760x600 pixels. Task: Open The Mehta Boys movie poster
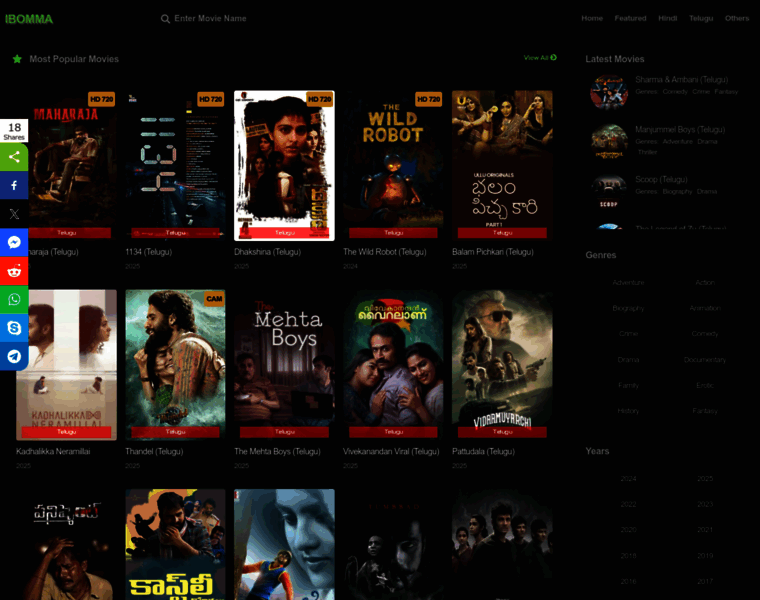[285, 365]
